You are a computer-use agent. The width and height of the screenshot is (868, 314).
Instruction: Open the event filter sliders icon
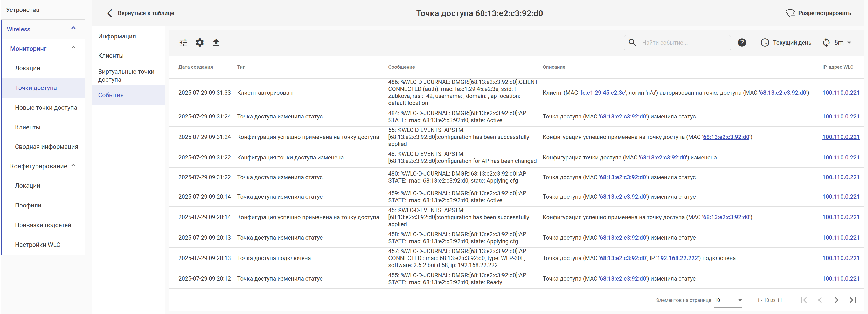pos(183,43)
